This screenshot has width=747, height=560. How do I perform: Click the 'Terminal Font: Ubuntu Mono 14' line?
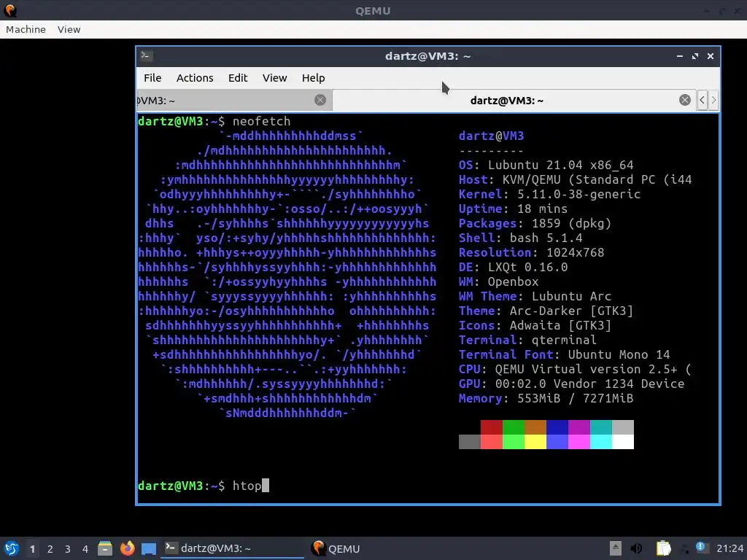coord(564,355)
